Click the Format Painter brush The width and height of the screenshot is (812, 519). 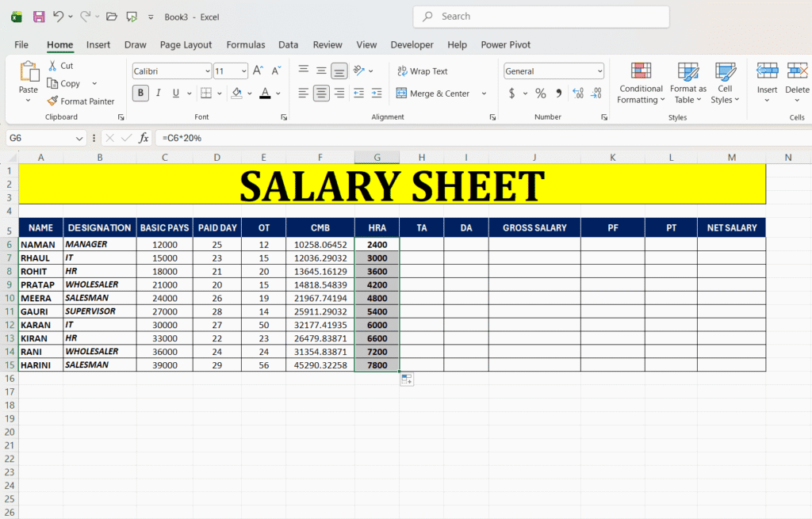point(52,101)
